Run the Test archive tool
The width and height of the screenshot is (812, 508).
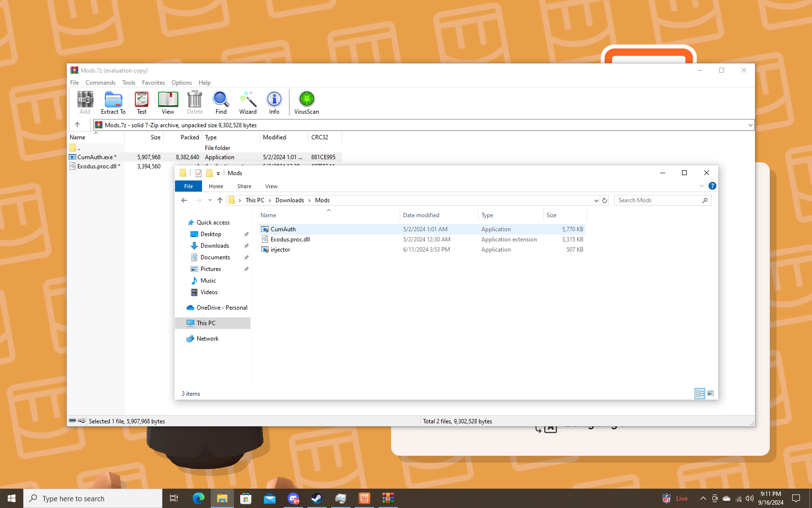[142, 103]
